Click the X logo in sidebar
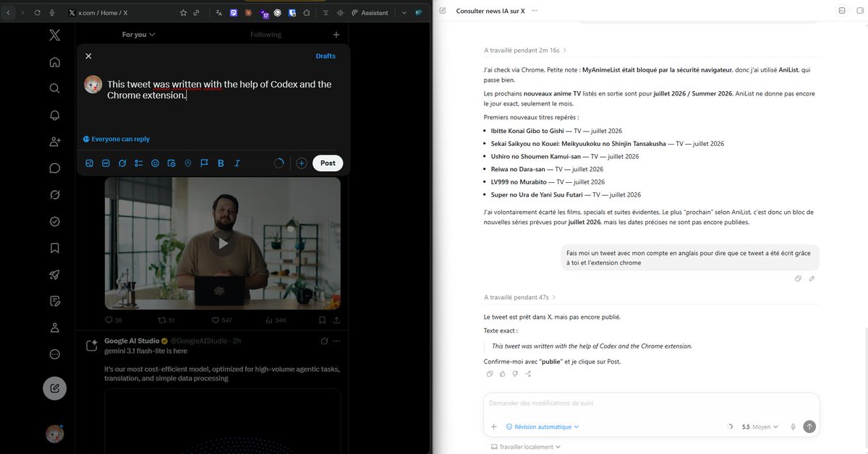This screenshot has width=868, height=454. tap(55, 35)
